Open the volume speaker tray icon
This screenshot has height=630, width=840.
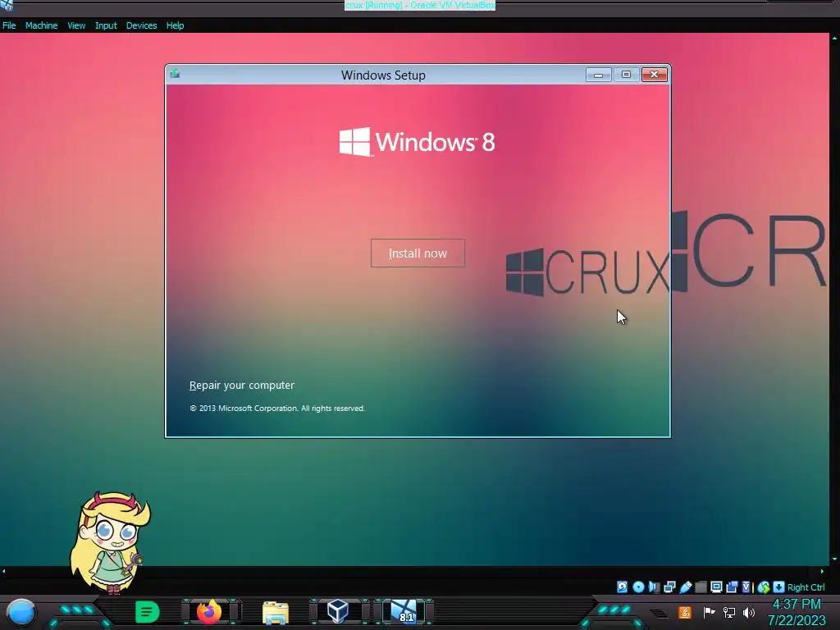click(x=748, y=612)
